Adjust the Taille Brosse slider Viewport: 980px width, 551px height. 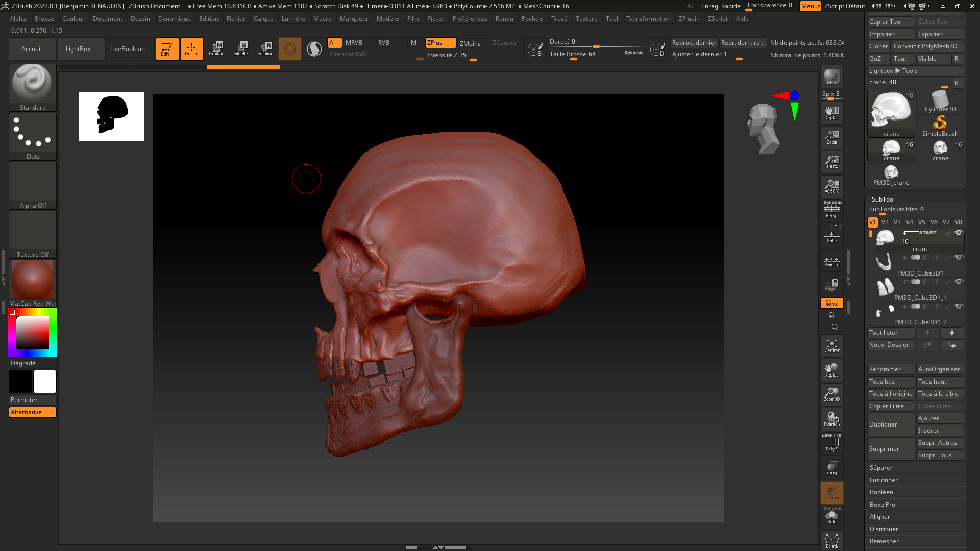(x=596, y=54)
